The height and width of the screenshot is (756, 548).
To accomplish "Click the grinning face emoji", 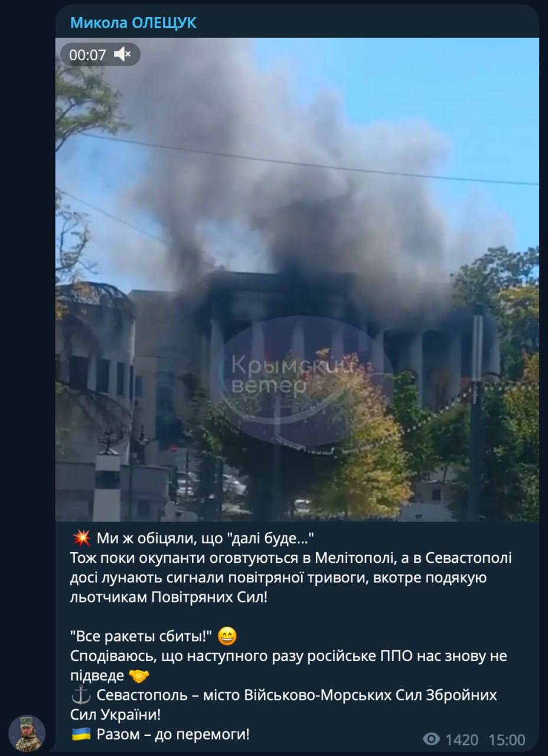I will [x=227, y=636].
